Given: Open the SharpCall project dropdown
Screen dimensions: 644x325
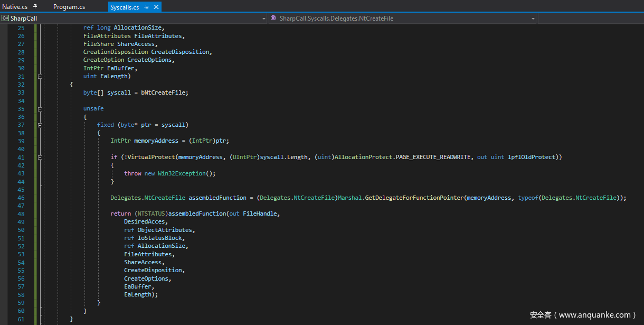Looking at the screenshot, I should (264, 18).
